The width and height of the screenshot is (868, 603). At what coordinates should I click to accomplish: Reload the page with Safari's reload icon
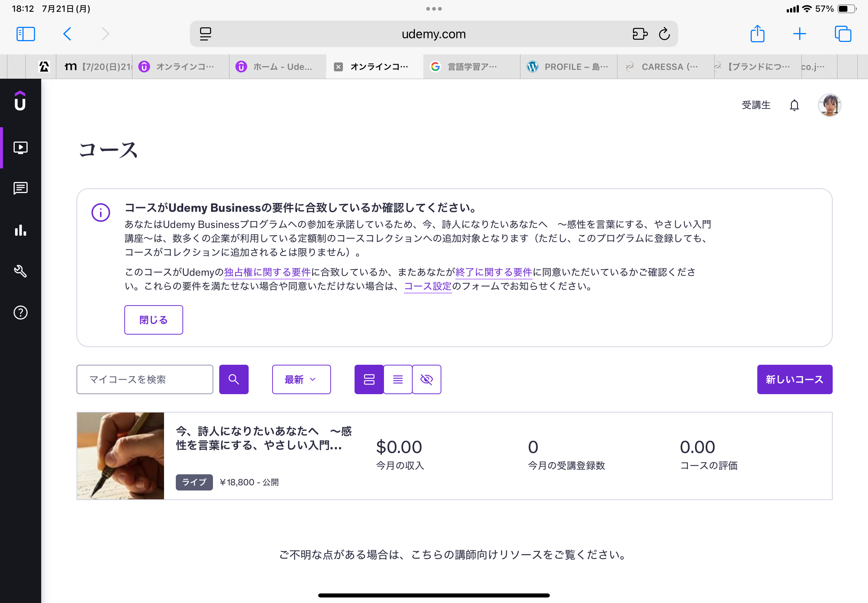click(664, 33)
